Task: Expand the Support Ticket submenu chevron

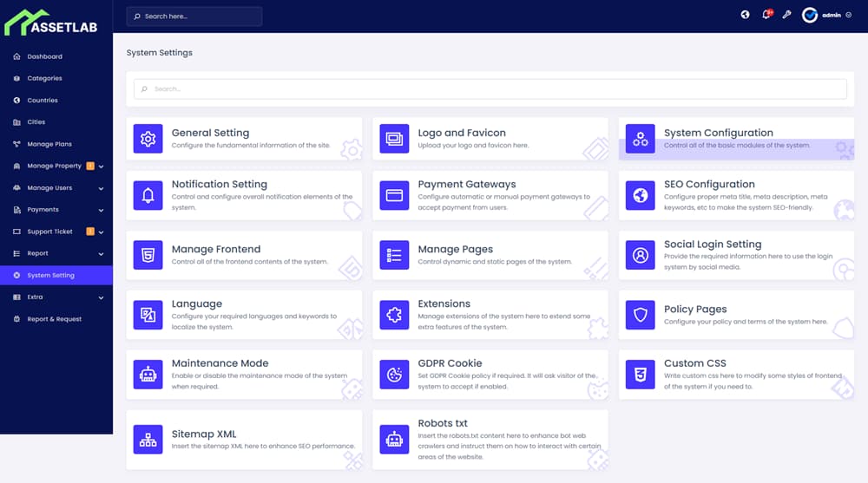Action: coord(101,232)
